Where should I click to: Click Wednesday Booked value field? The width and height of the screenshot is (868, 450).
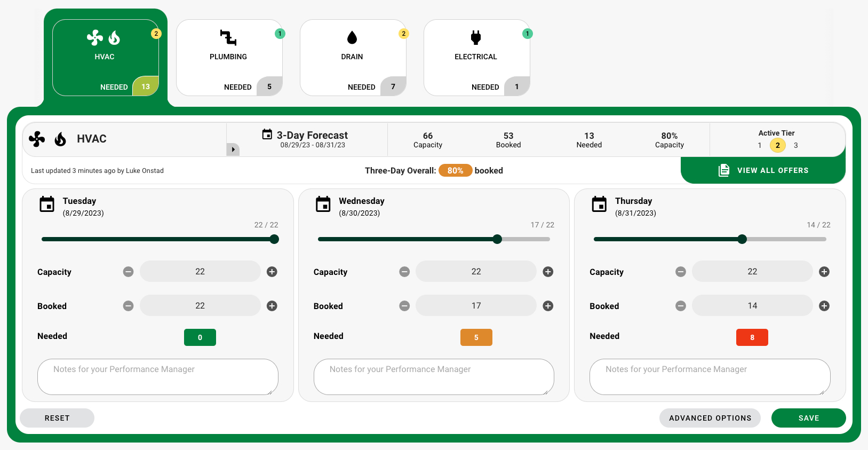point(476,305)
